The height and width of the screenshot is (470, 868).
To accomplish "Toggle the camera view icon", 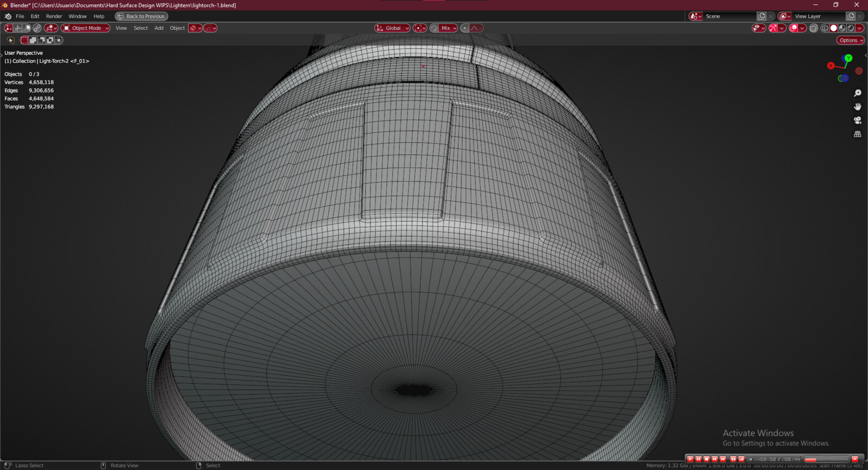I will click(858, 120).
